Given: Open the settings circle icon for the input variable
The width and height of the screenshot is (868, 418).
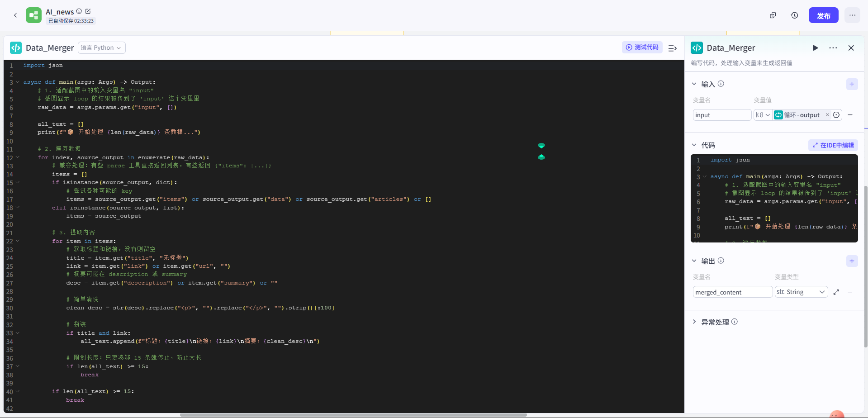Looking at the screenshot, I should pyautogui.click(x=836, y=115).
